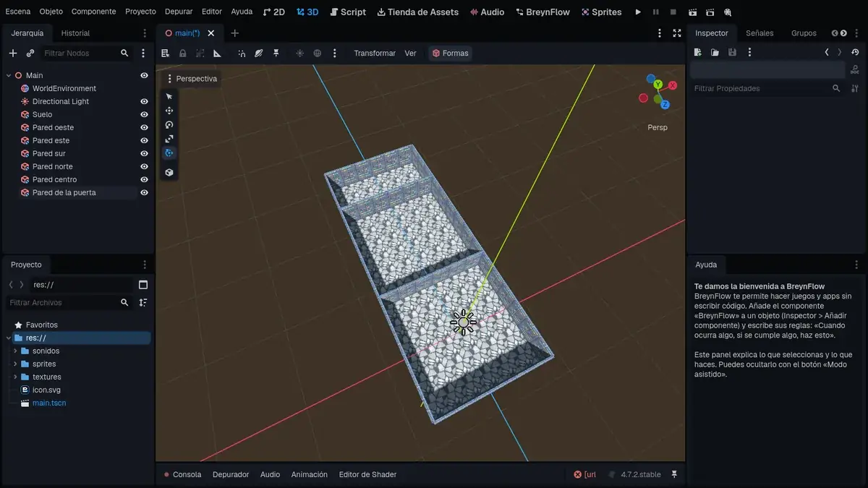
Task: Toggle visibility of Pared norte
Action: point(144,166)
